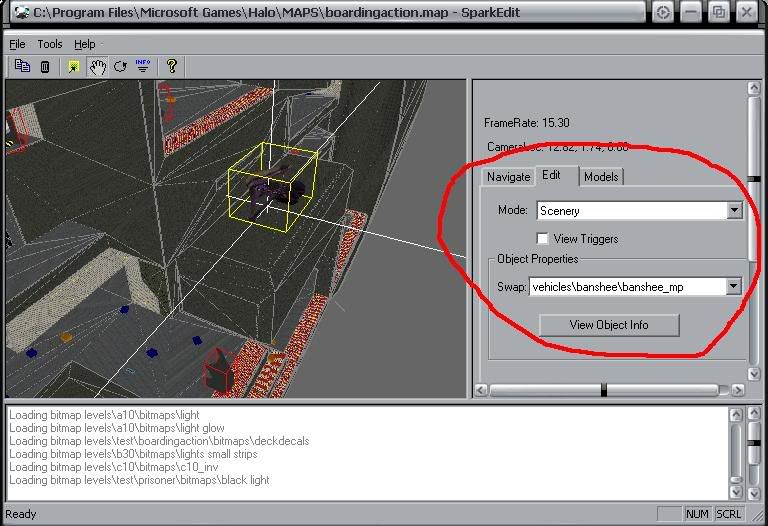The height and width of the screenshot is (526, 768).
Task: Select the red-boxed object at the viewport bottom
Action: click(x=219, y=371)
